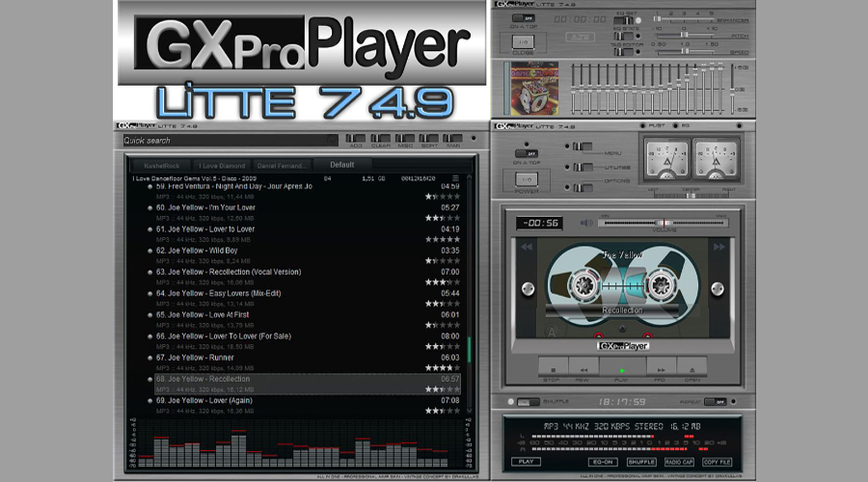The height and width of the screenshot is (482, 868).
Task: Click the playlist options hamburger icon
Action: pyautogui.click(x=455, y=178)
